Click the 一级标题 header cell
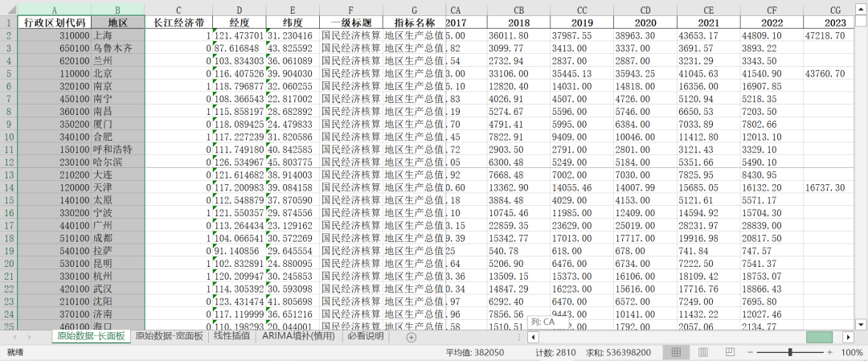868x361 pixels. (x=351, y=23)
